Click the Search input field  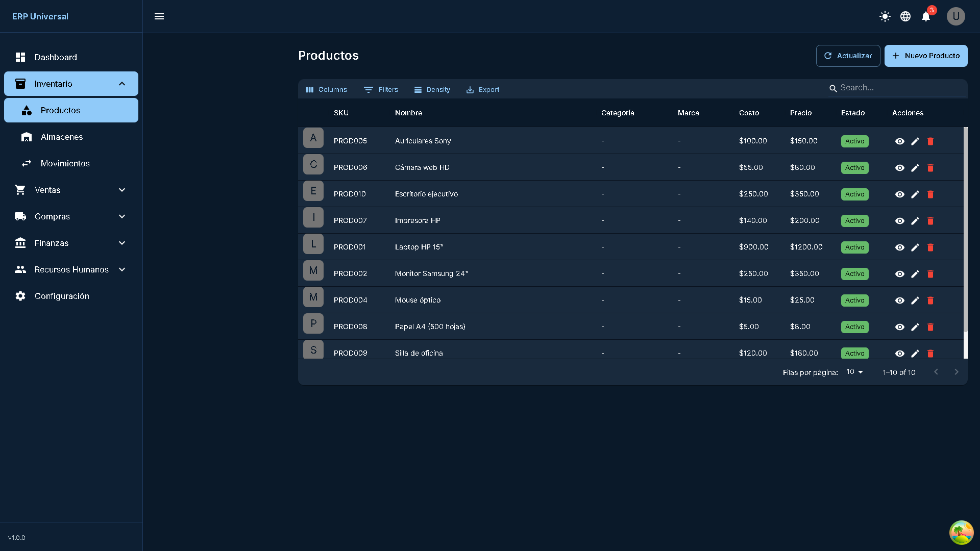[x=901, y=88]
